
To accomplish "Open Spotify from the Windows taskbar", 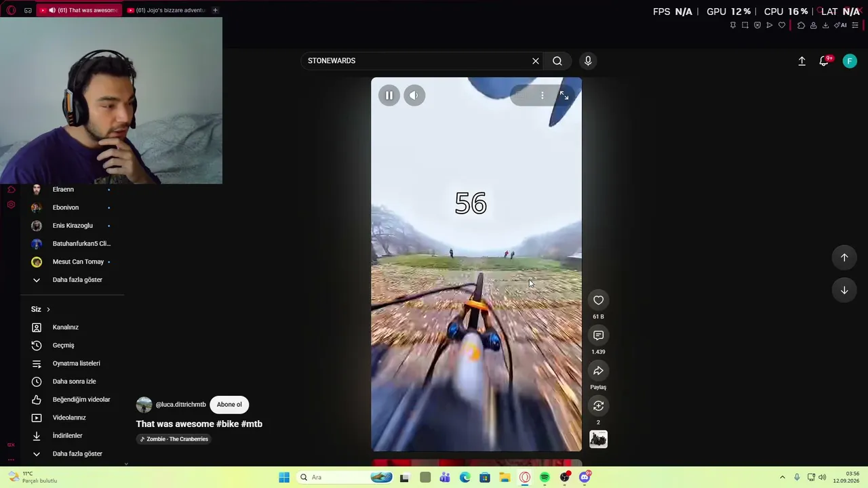I will [545, 478].
